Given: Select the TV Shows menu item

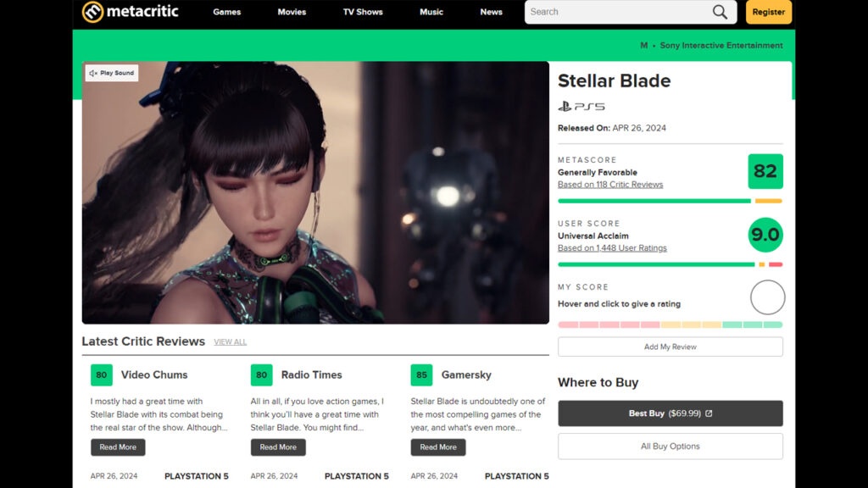Looking at the screenshot, I should click(363, 12).
